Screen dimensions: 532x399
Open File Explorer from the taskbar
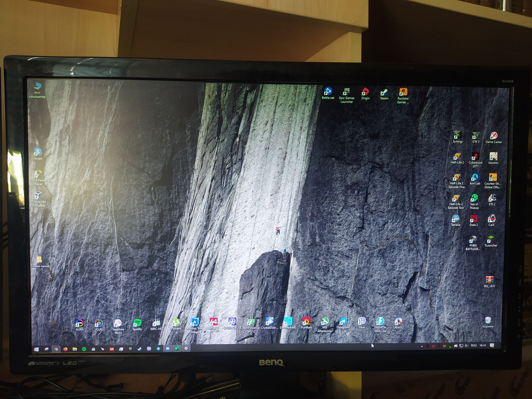[x=75, y=349]
